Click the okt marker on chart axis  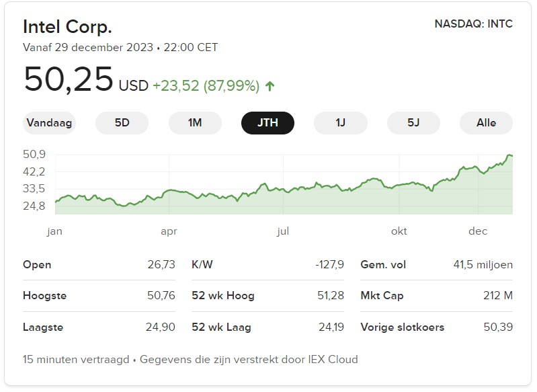[399, 231]
